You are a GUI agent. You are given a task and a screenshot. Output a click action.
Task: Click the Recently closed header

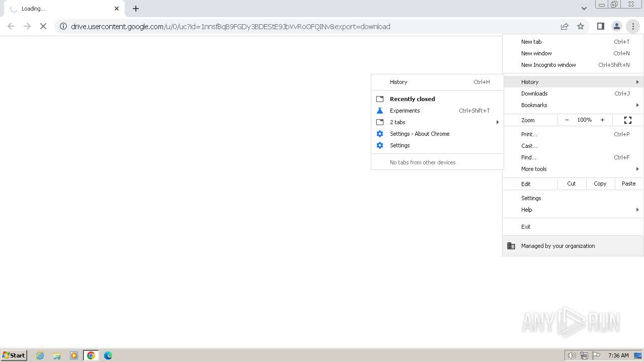point(412,99)
